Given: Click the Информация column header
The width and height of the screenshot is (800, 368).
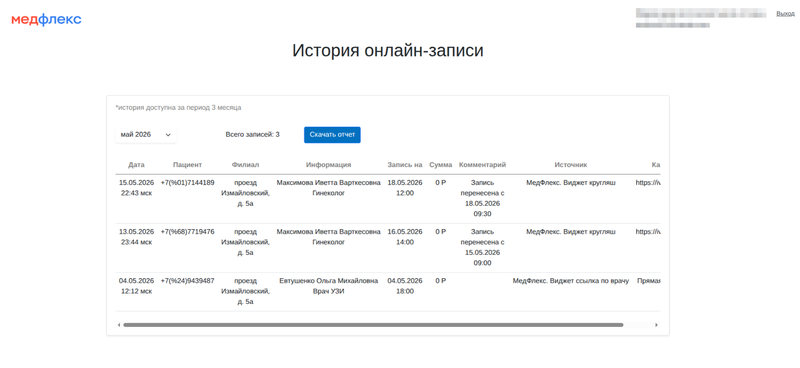Looking at the screenshot, I should point(329,165).
